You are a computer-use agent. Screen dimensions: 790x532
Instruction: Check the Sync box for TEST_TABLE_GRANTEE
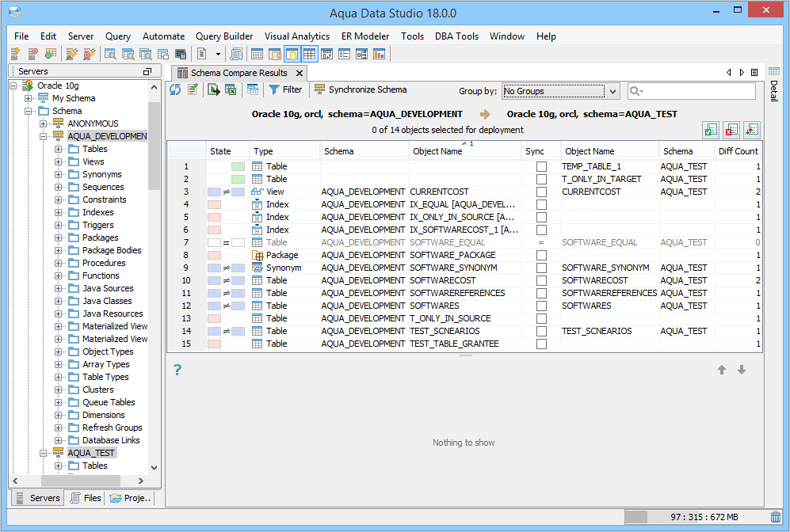541,344
